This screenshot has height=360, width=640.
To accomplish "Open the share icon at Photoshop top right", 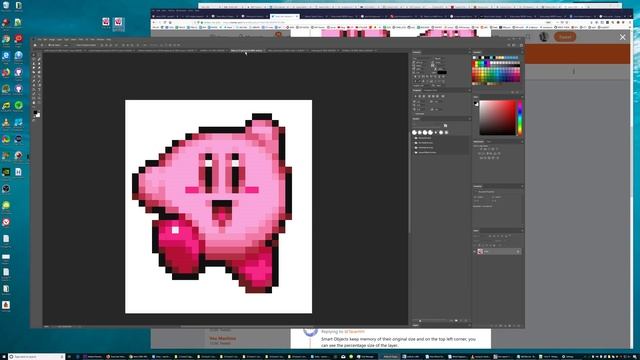I will point(520,45).
